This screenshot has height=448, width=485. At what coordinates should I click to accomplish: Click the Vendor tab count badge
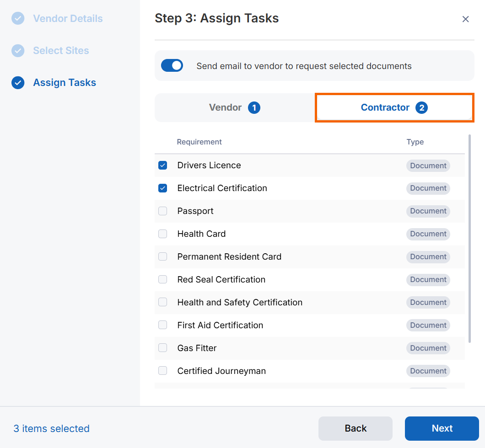(254, 108)
